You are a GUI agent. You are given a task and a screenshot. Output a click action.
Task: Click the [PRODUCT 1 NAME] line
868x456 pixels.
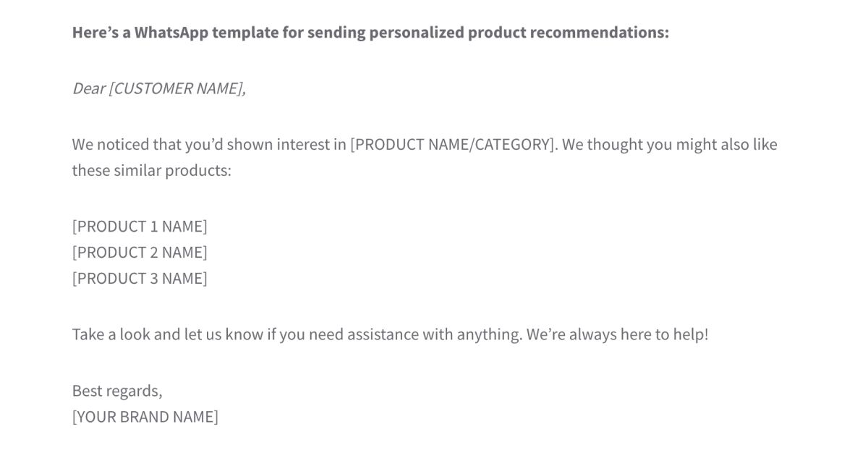pyautogui.click(x=140, y=227)
